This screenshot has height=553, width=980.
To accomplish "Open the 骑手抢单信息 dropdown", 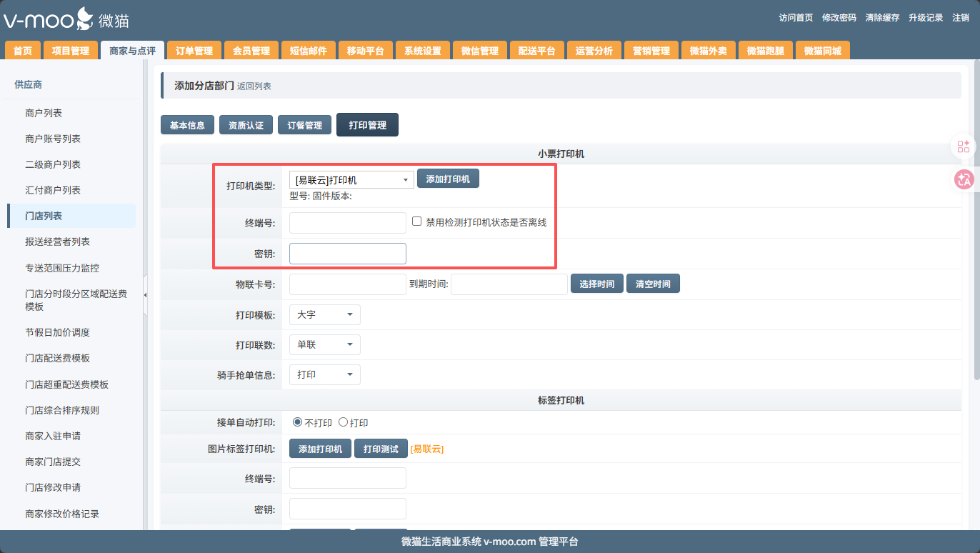I will (324, 374).
